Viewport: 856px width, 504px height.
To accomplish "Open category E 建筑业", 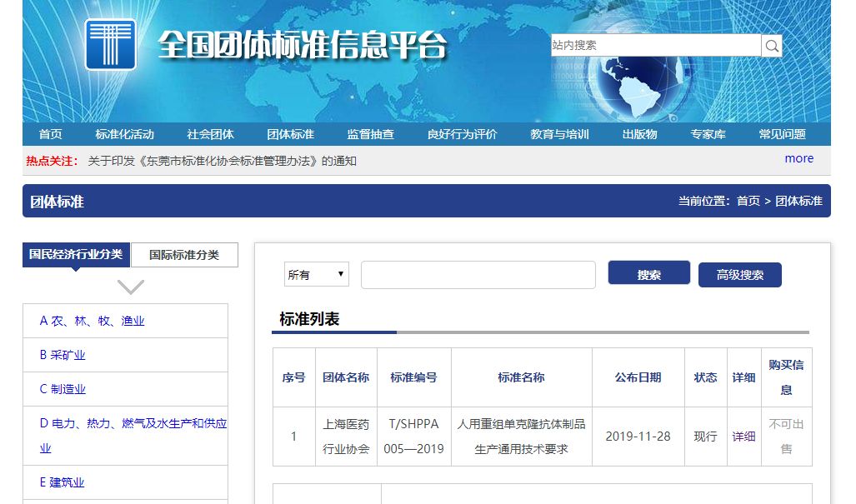I will 62,482.
